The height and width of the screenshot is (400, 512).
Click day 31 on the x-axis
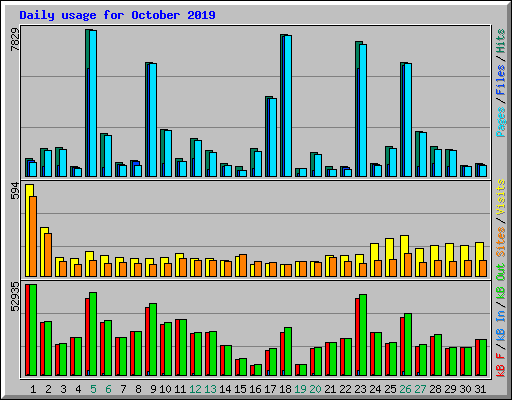pyautogui.click(x=480, y=389)
